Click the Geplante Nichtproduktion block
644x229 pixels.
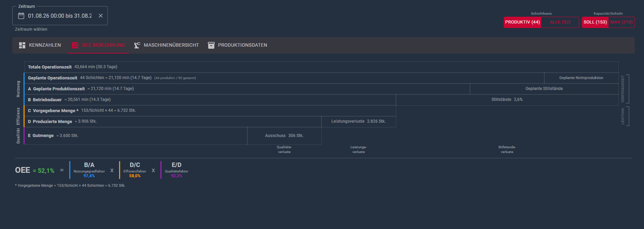point(581,78)
